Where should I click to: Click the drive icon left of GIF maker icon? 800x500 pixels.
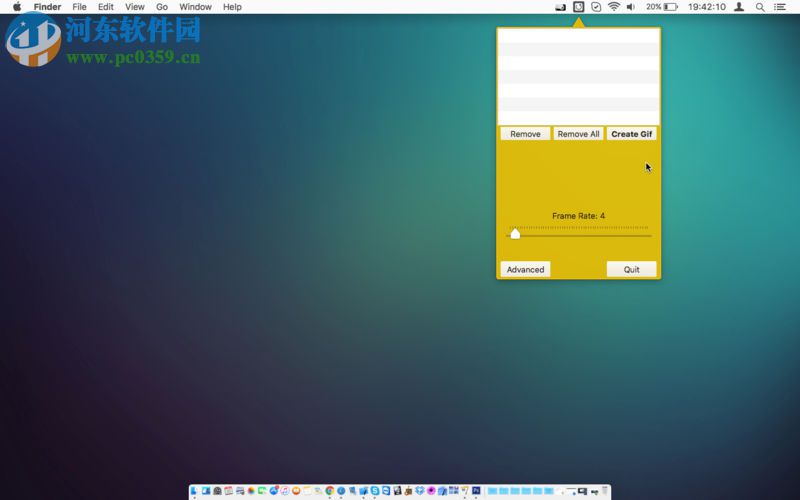tap(560, 7)
